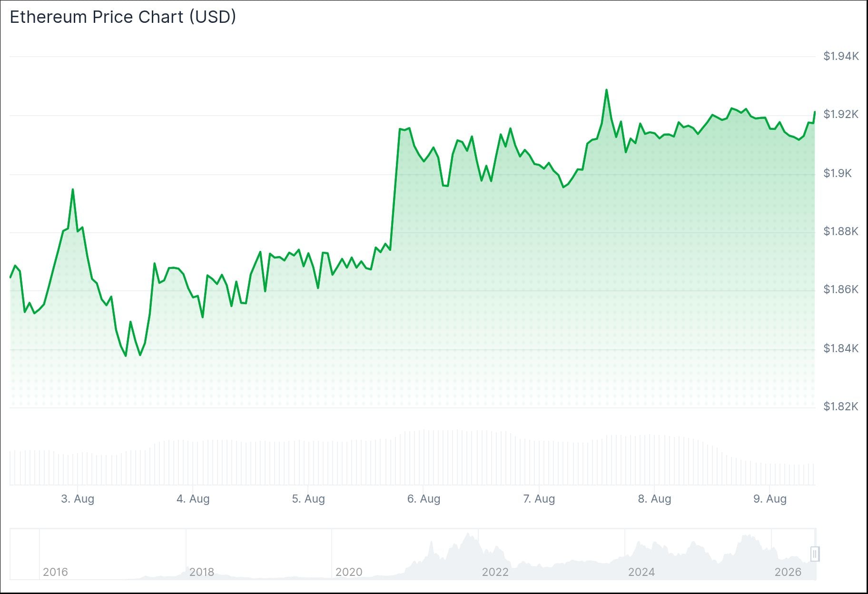The image size is (868, 594).
Task: Click the 5. Aug date label
Action: (x=308, y=499)
